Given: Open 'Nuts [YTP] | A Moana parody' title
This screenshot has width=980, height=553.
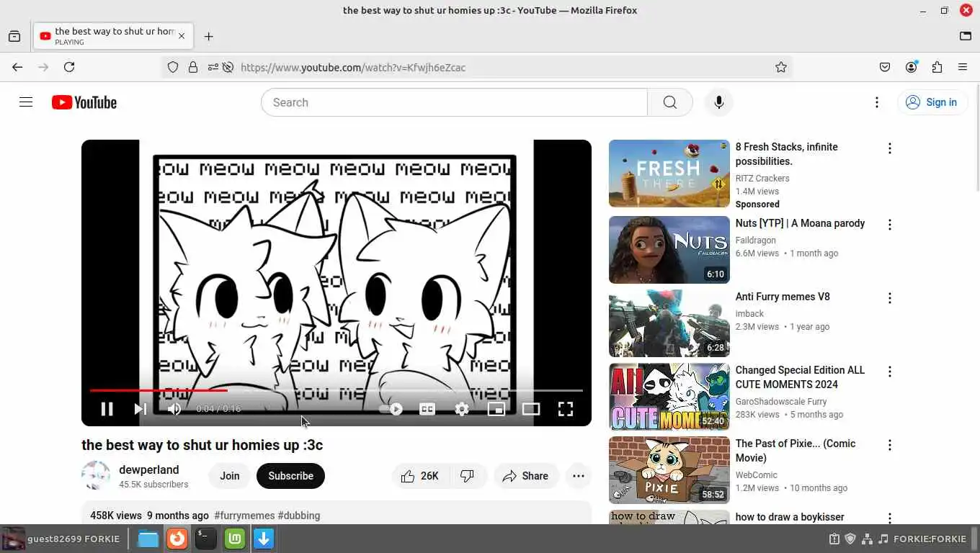Looking at the screenshot, I should coord(800,223).
